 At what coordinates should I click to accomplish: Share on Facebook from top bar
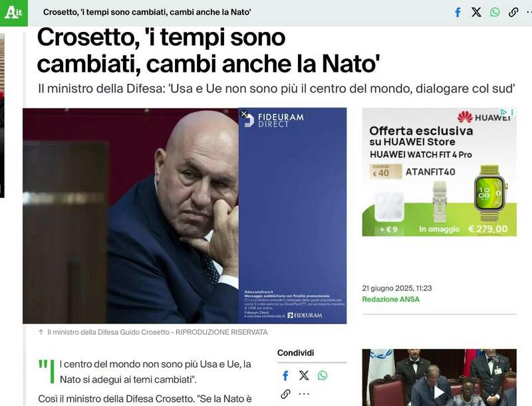[458, 13]
